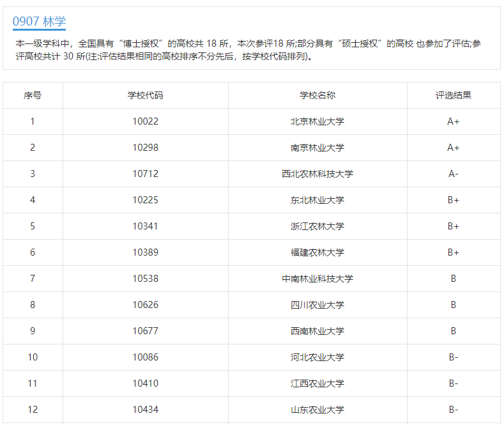Screen dimensions: 504x425
Task: Select the B+ result for 东北林业大学
Action: click(454, 200)
